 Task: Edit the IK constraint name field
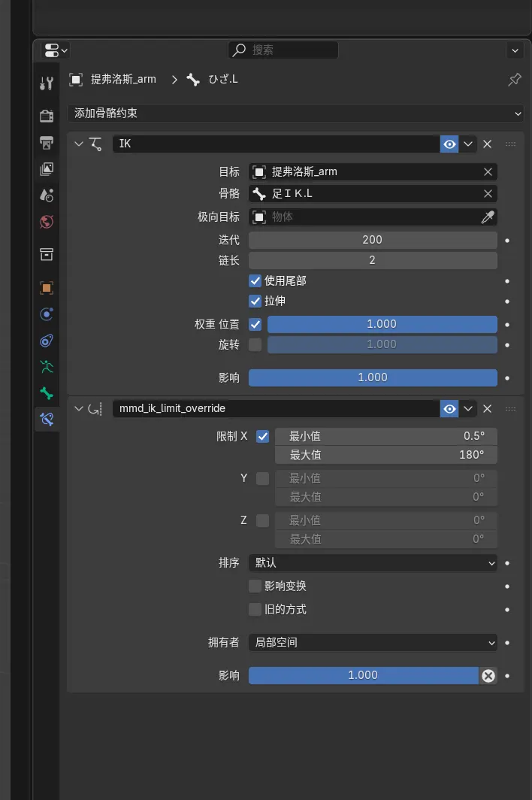pyautogui.click(x=276, y=144)
